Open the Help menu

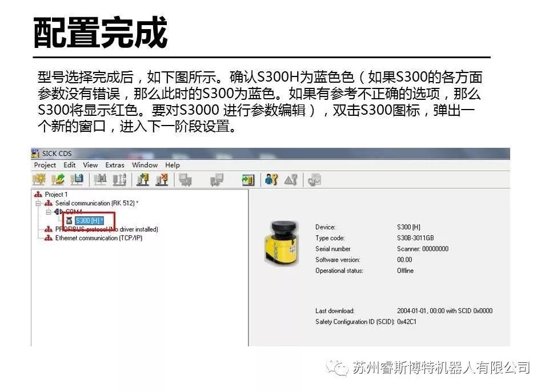tap(172, 165)
